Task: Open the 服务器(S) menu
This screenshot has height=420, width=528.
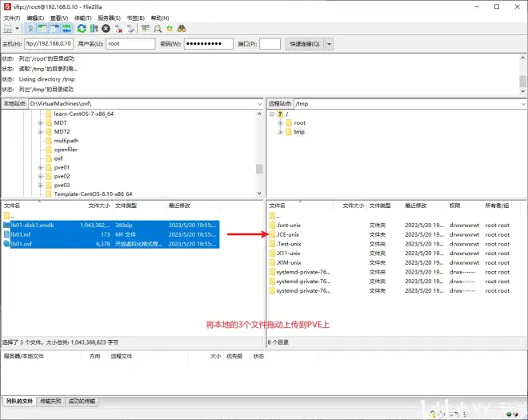Action: pos(109,18)
